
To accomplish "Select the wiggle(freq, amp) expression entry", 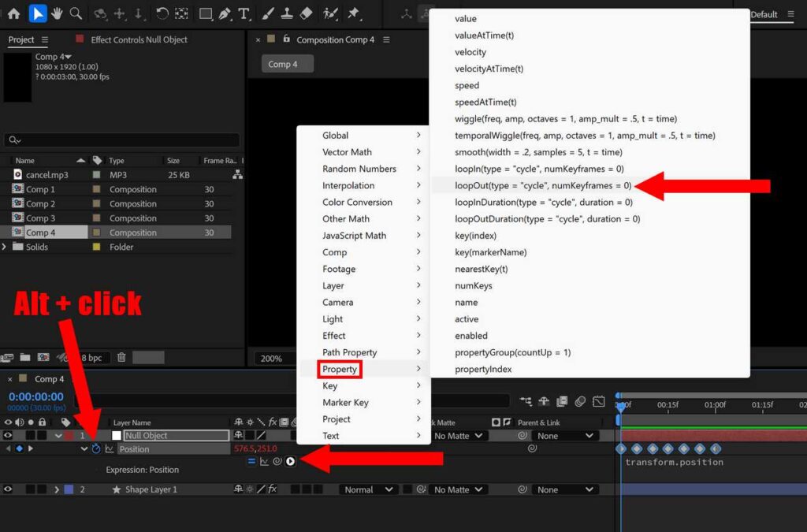I will click(566, 119).
